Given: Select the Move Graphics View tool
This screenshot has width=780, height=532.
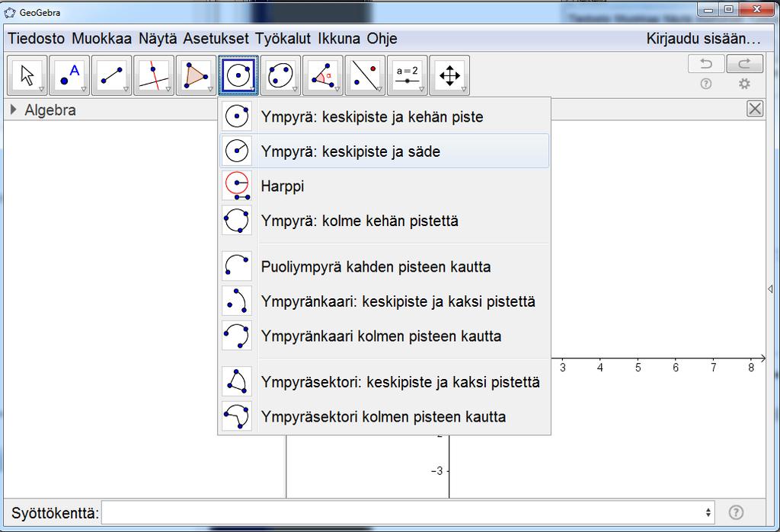Looking at the screenshot, I should [449, 75].
